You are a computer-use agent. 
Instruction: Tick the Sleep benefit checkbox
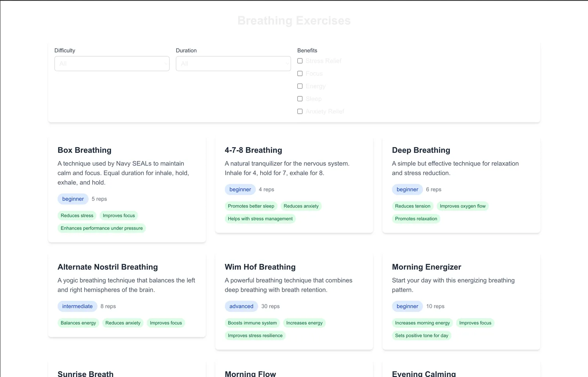[300, 99]
